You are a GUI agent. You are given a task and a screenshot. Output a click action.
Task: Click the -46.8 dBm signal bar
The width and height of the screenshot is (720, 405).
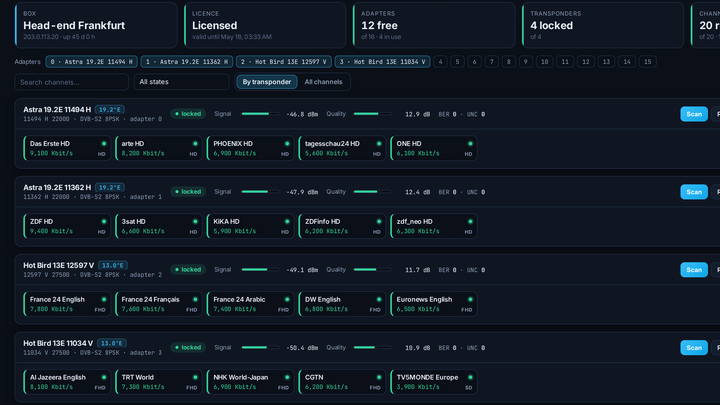[x=260, y=114]
